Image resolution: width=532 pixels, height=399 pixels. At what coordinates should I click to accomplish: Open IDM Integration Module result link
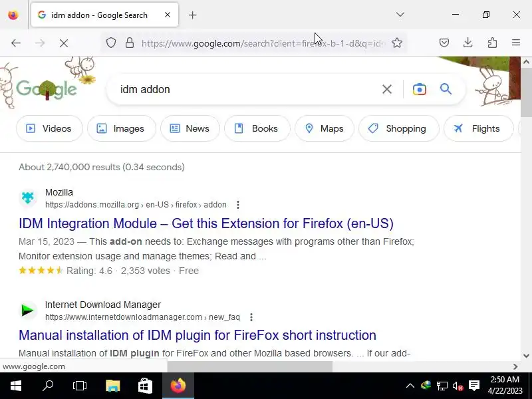pyautogui.click(x=206, y=223)
